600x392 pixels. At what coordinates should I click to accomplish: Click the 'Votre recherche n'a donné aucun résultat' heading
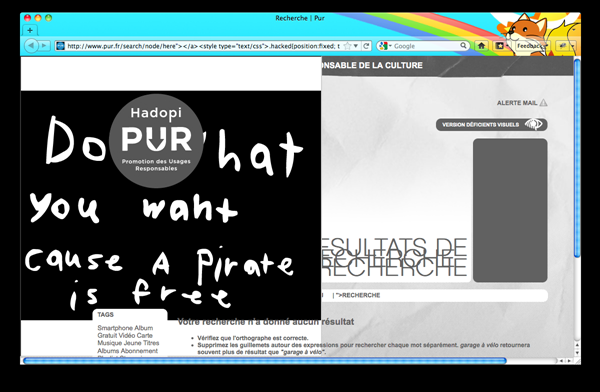tap(266, 322)
